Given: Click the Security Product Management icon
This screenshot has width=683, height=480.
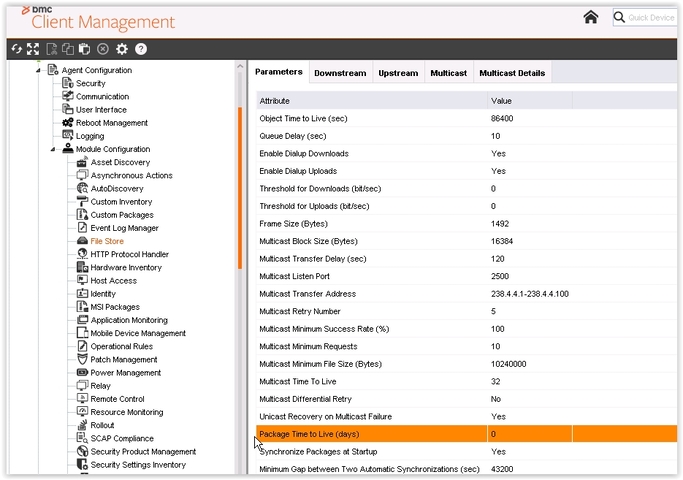Looking at the screenshot, I should tap(83, 452).
